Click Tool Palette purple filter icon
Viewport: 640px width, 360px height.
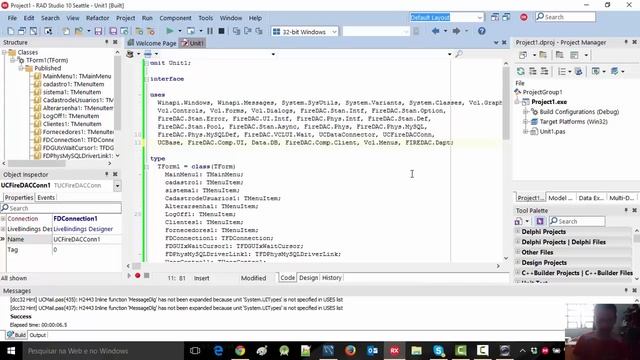coord(540,221)
